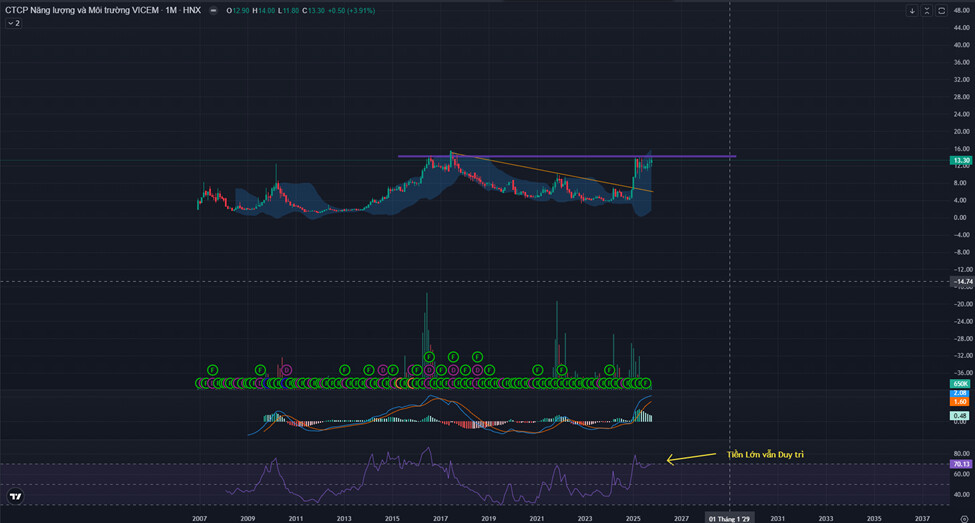Click the '01 Tháng 1 '29' date marker
Screen dimensions: 975x523
[x=730, y=519]
